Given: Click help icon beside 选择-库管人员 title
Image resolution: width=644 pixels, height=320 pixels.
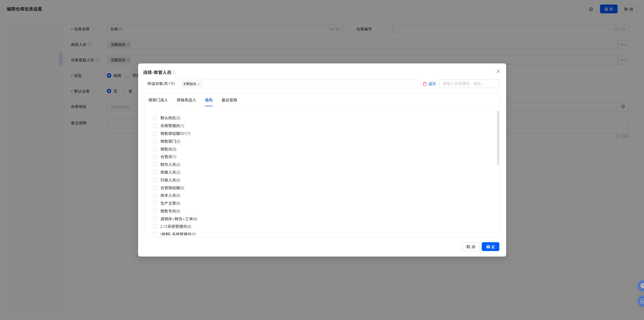Looking at the screenshot, I should [174, 73].
